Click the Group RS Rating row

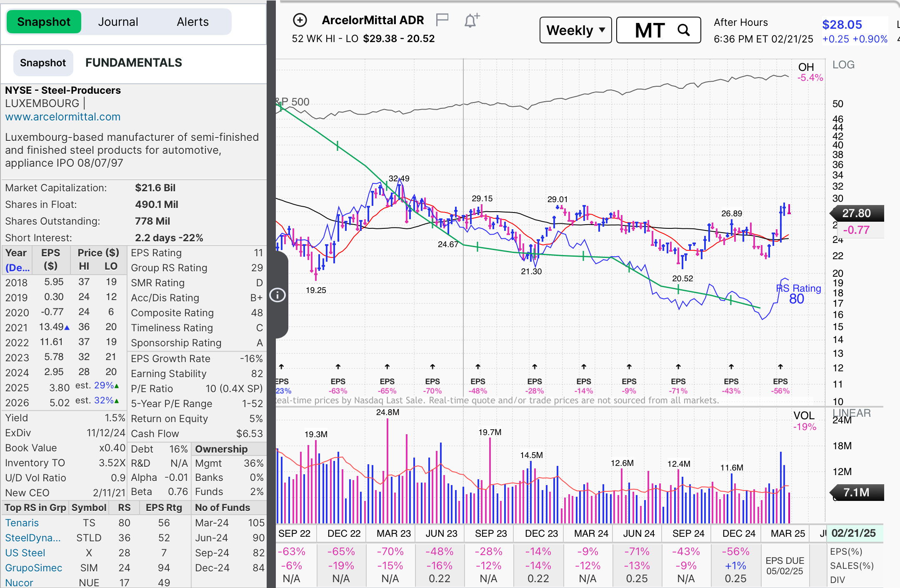point(197,268)
